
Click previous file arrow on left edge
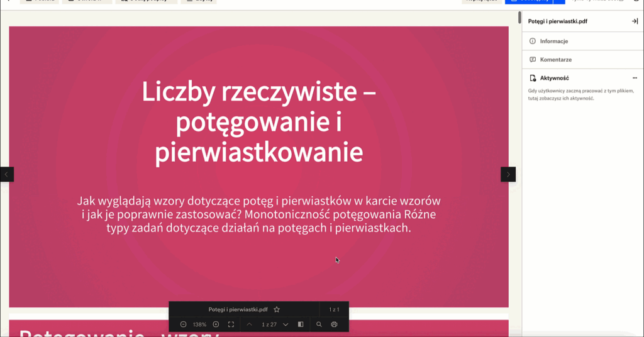[x=7, y=174]
